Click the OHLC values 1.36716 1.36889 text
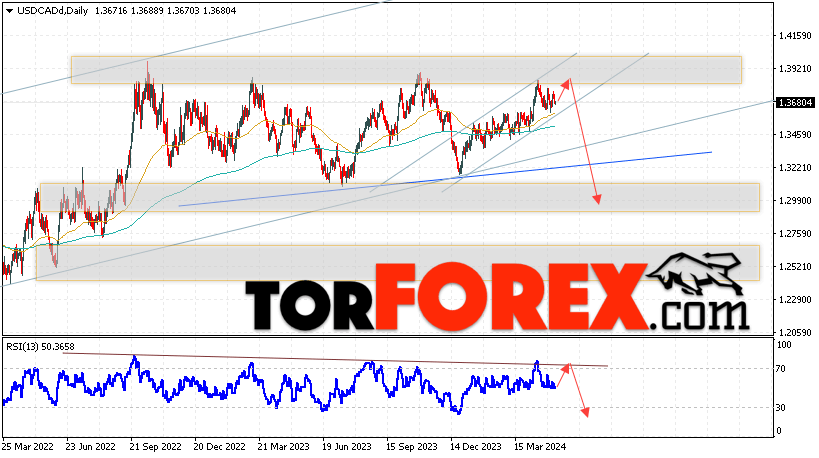This screenshot has height=458, width=819. (129, 10)
